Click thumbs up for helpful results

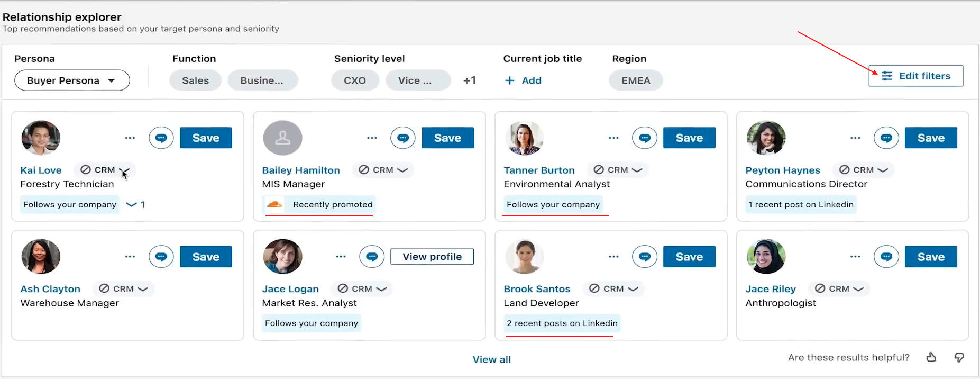pyautogui.click(x=931, y=358)
